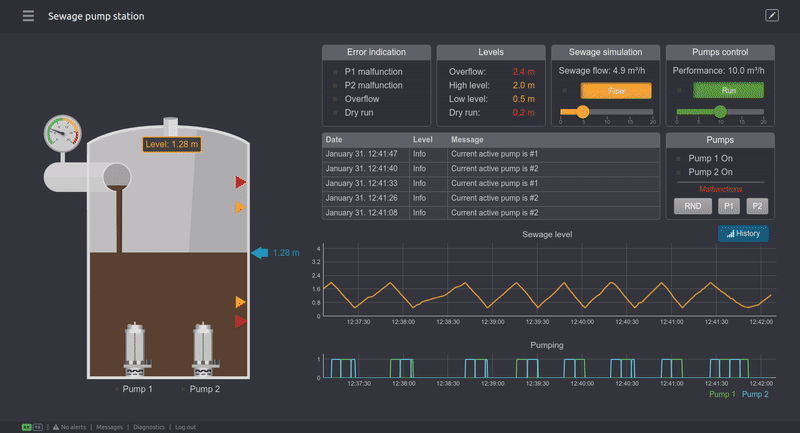
Task: Open the sewage level History
Action: coord(743,233)
